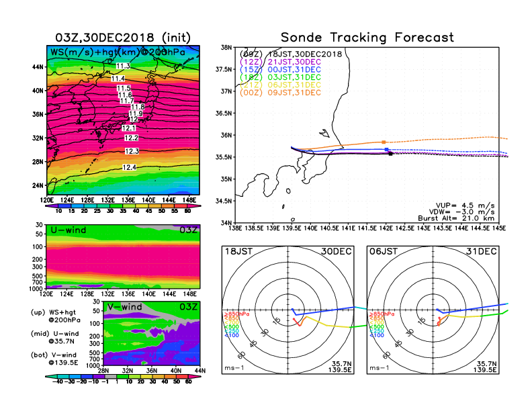
Task: Click the purple '(12Z) 21JST,30DEC' legend entry
Action: click(280, 62)
